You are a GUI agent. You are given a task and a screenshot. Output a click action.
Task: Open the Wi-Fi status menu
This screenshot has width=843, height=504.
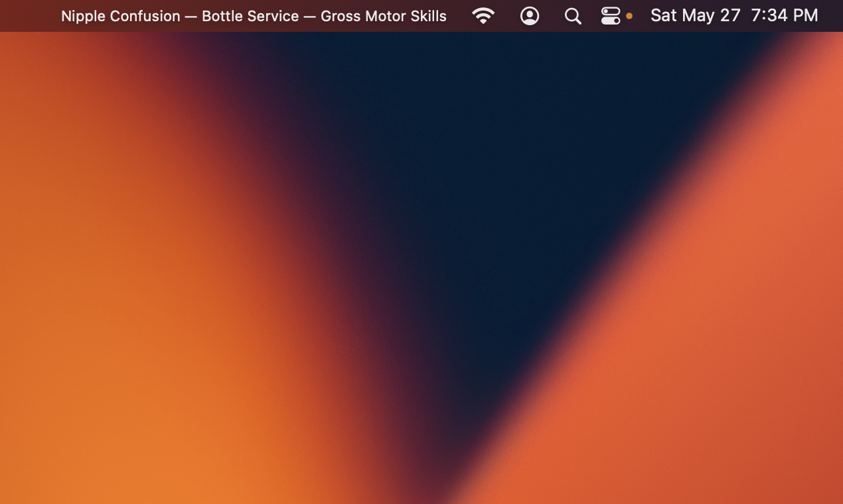pyautogui.click(x=483, y=16)
